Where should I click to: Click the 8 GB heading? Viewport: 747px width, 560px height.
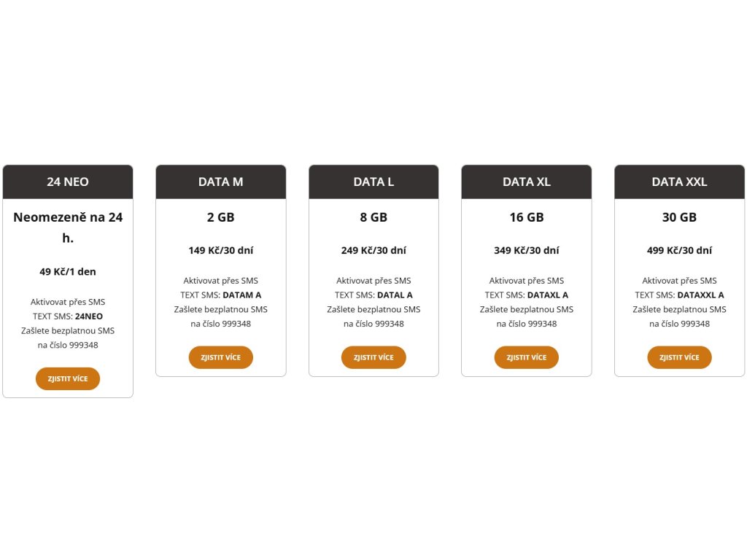[x=373, y=217]
